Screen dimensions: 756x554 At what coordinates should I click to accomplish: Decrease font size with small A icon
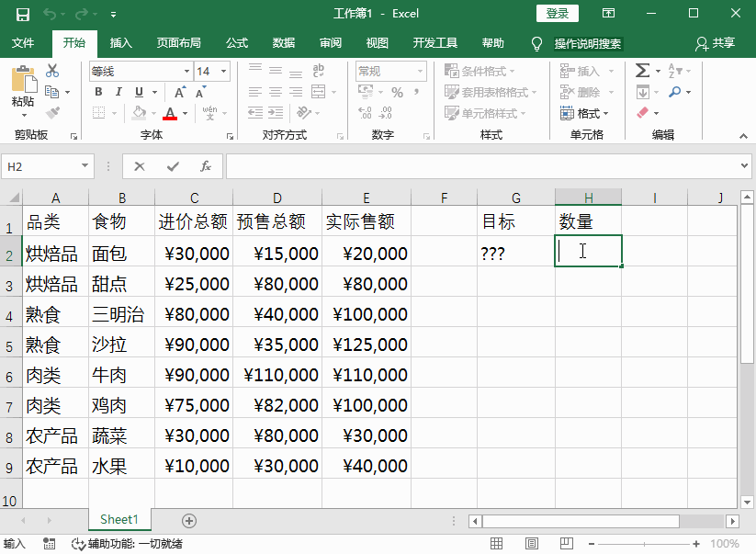click(x=200, y=92)
